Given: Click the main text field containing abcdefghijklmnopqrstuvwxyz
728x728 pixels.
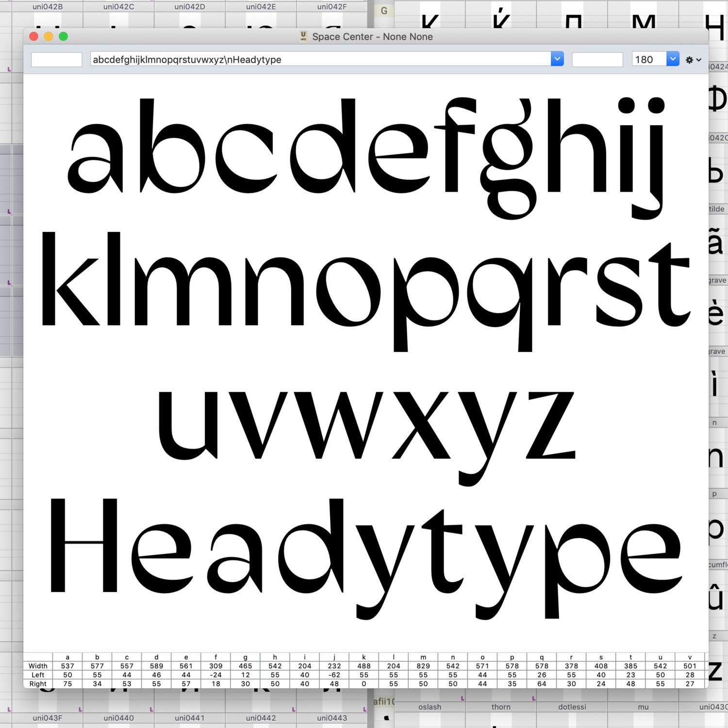Looking at the screenshot, I should [321, 59].
